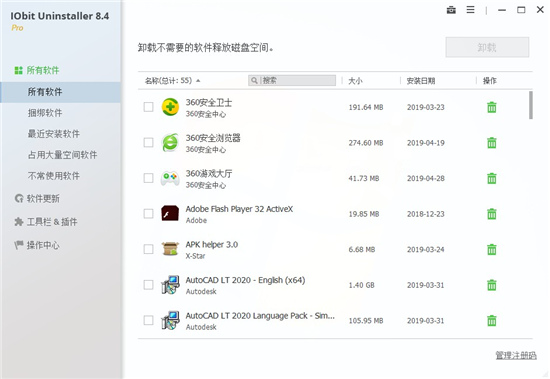Uninstall Adobe Flash Player via trash icon
Screen dimensions: 550x379
492,214
